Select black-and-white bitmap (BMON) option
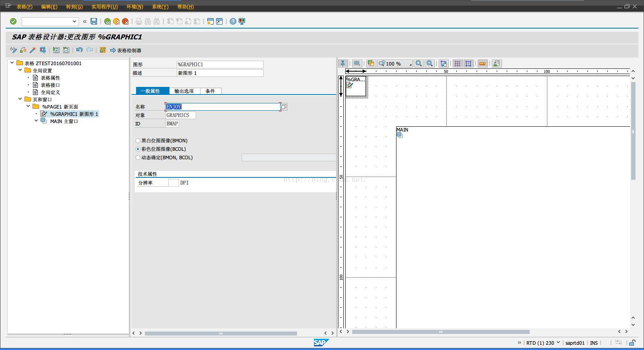 (x=138, y=141)
